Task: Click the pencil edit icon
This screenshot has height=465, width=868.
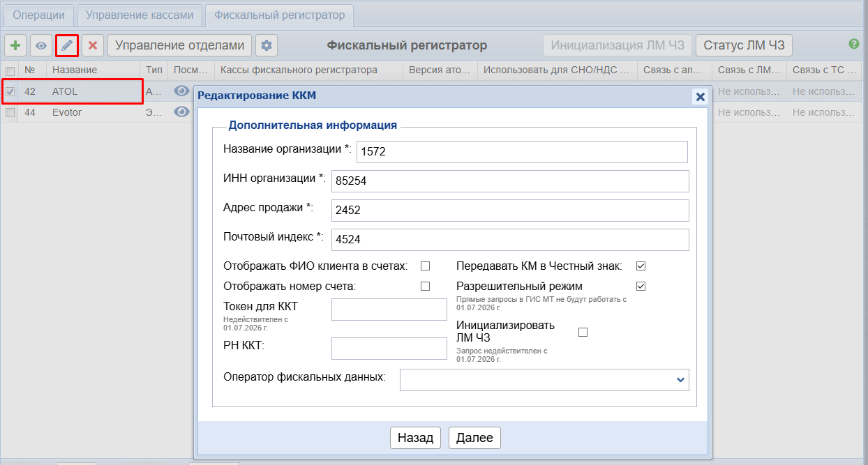Action: click(x=67, y=46)
